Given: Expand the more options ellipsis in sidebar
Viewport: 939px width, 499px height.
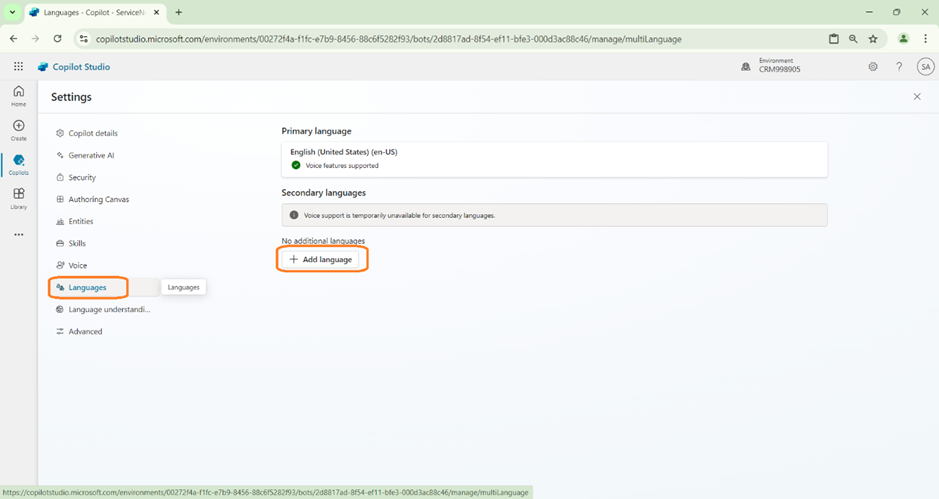Looking at the screenshot, I should click(x=18, y=235).
